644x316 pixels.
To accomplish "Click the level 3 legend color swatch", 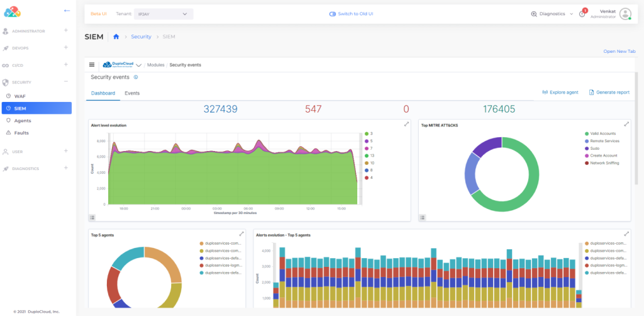I will pyautogui.click(x=366, y=133).
